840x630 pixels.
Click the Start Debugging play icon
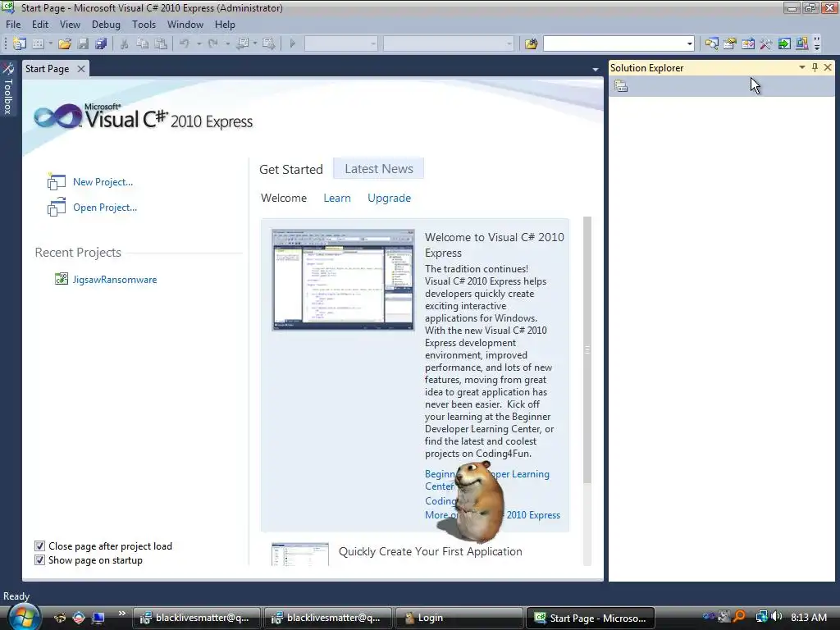pos(293,43)
